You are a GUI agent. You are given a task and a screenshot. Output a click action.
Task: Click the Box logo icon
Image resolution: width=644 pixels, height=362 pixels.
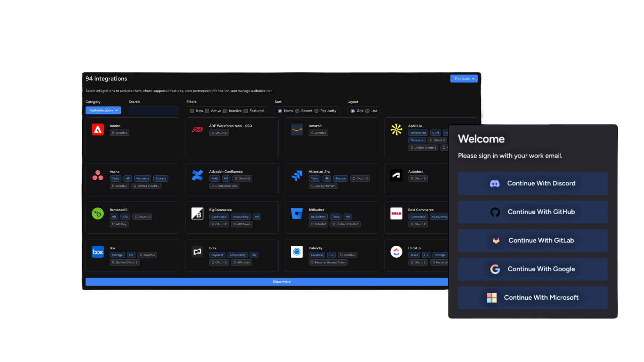click(x=98, y=252)
